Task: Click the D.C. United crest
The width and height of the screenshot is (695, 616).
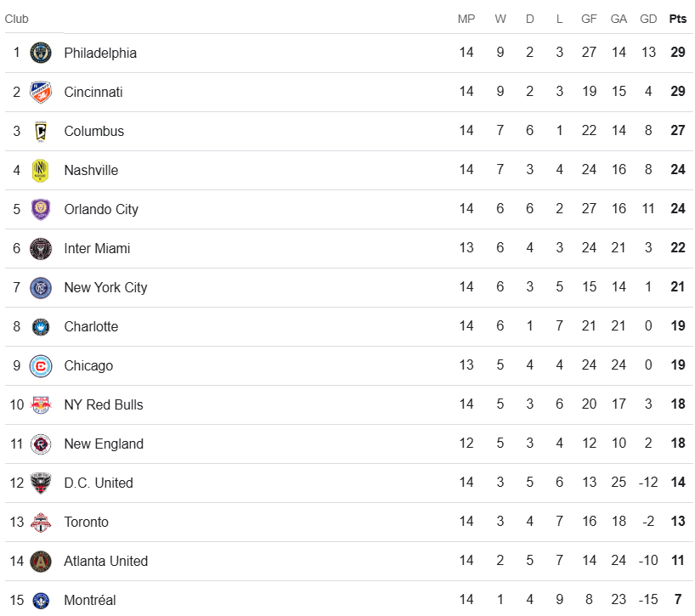Action: click(41, 483)
